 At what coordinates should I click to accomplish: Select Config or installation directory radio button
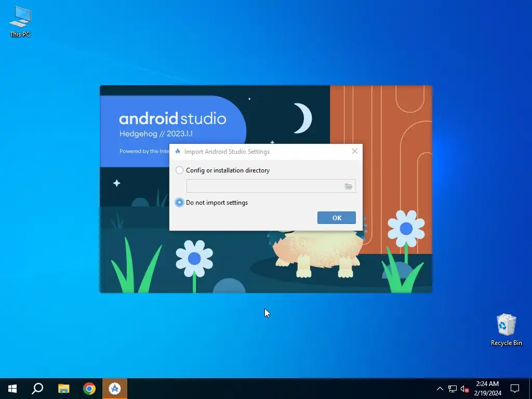point(179,170)
